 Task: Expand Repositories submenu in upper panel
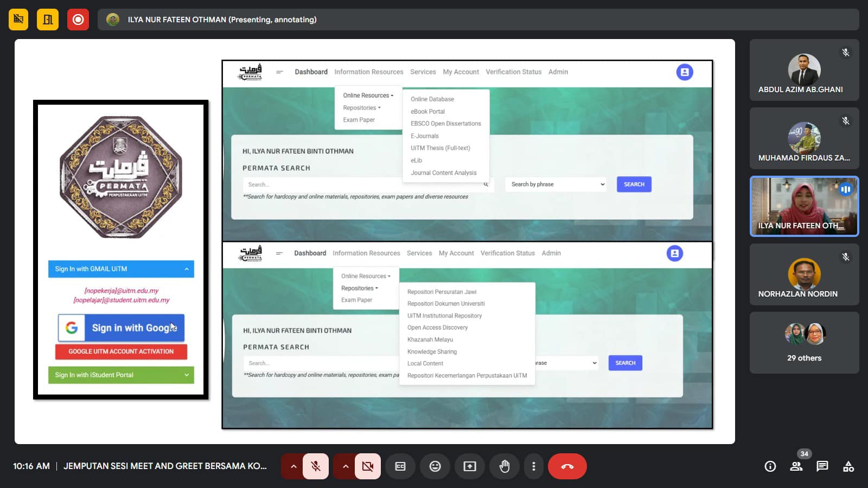point(362,108)
